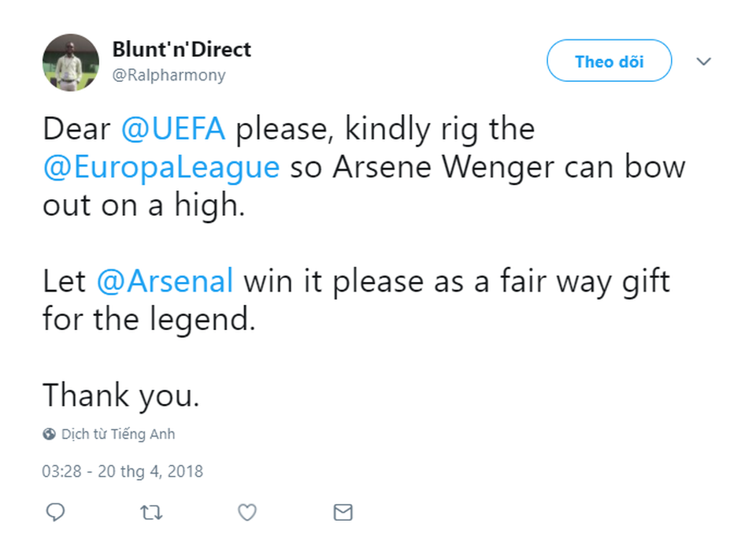Open the @EuropaLeague mention link
This screenshot has height=538, width=756.
tap(161, 167)
